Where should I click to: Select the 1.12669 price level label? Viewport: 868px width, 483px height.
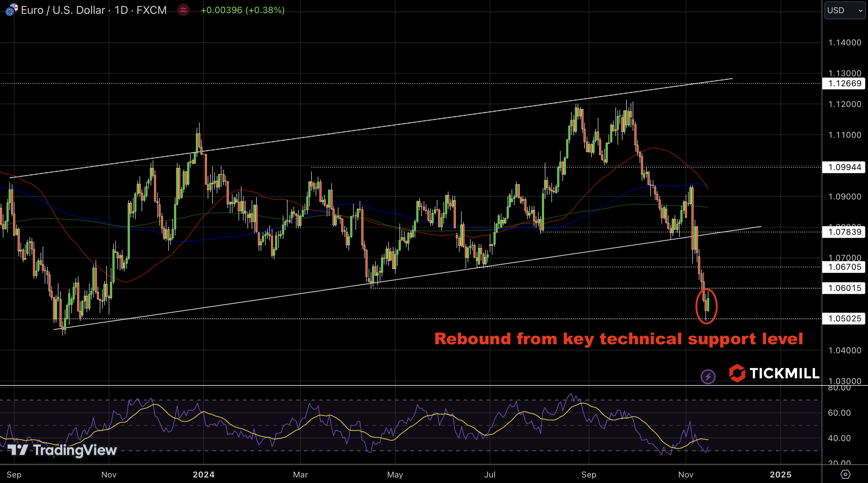point(844,83)
